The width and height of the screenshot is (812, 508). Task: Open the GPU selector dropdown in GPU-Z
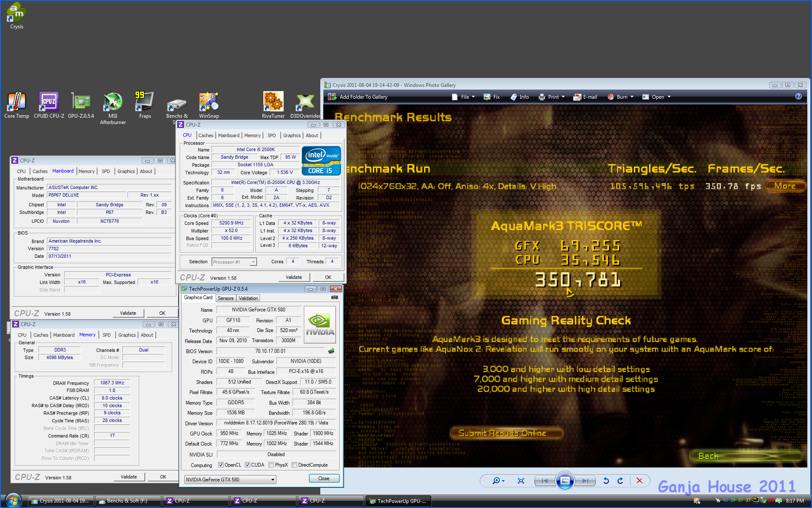coord(230,480)
